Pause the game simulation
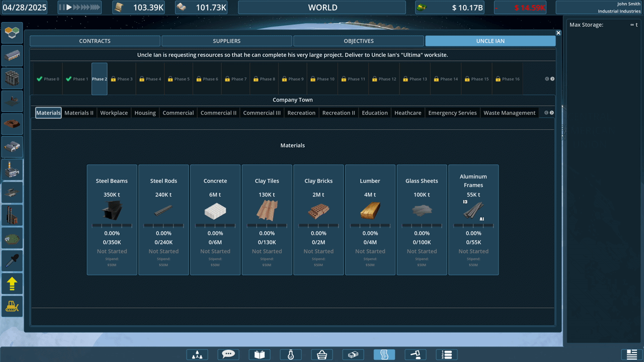The image size is (644, 362). tap(62, 8)
